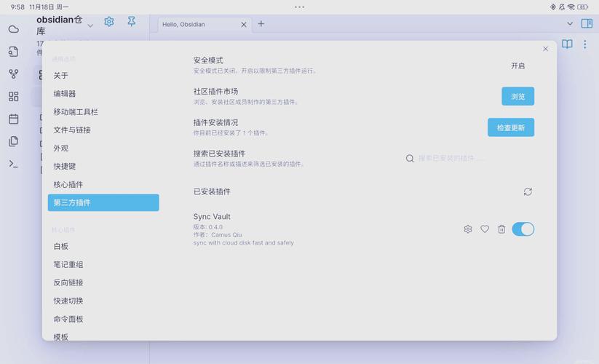This screenshot has height=364, width=599.
Task: Open 外观 settings section
Action: click(103, 149)
